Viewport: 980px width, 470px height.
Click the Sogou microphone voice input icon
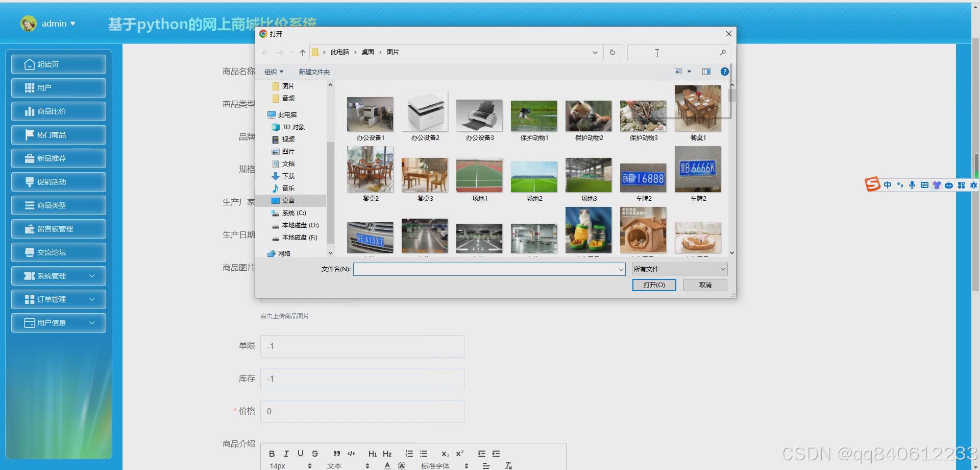[912, 185]
